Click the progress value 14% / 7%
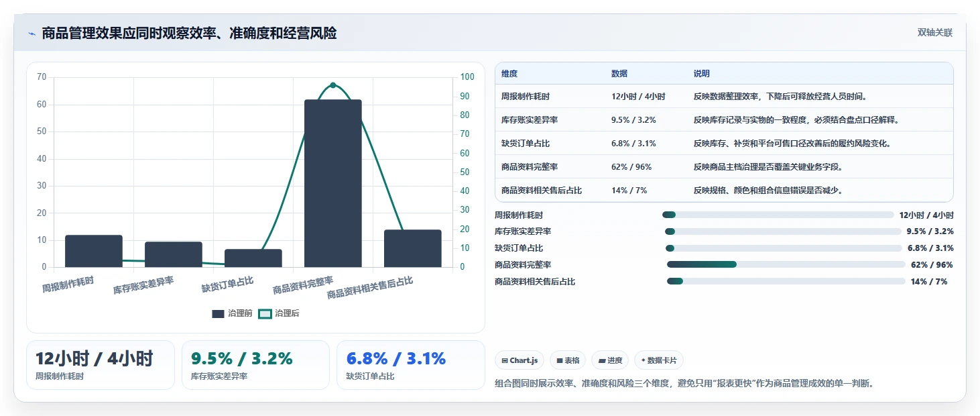 (x=929, y=282)
